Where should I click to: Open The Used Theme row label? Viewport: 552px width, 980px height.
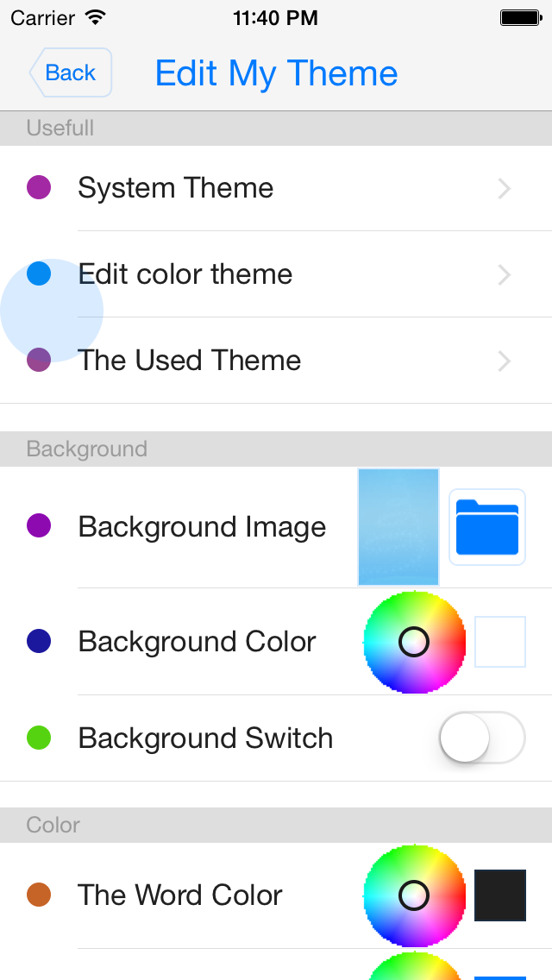coord(190,361)
